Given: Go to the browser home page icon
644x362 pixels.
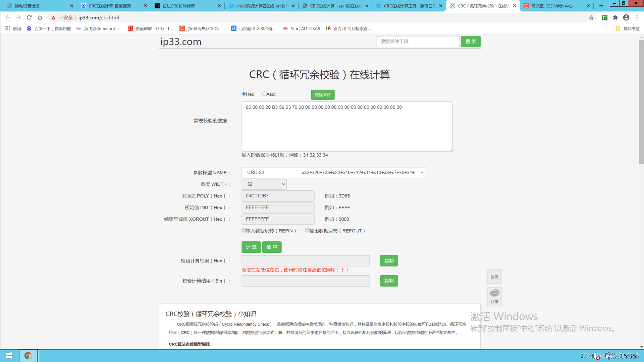Looking at the screenshot, I should 40,17.
